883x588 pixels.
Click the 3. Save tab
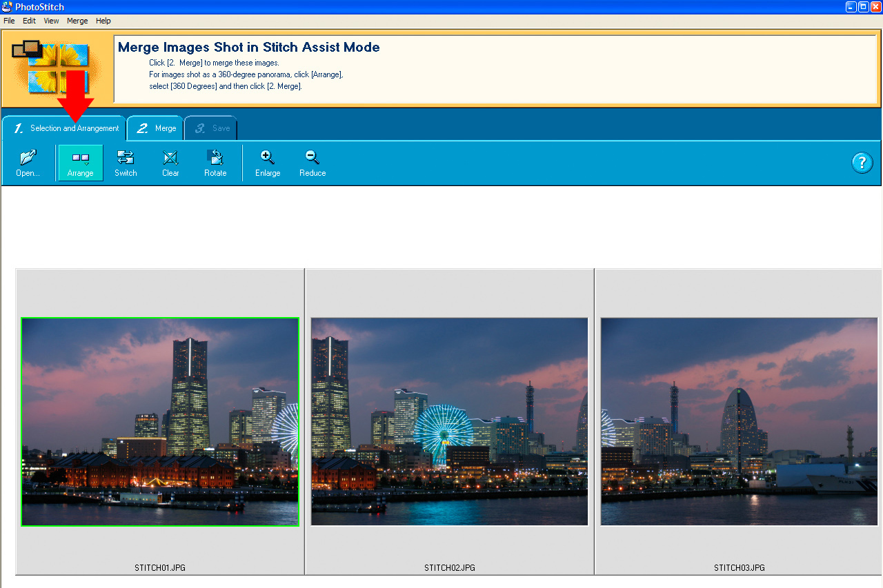pyautogui.click(x=212, y=128)
